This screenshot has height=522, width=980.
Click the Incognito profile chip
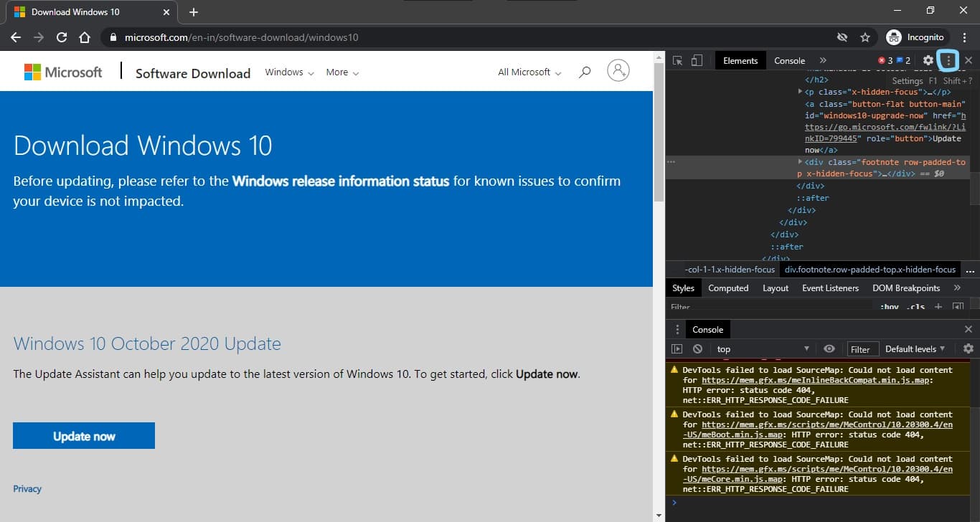917,37
